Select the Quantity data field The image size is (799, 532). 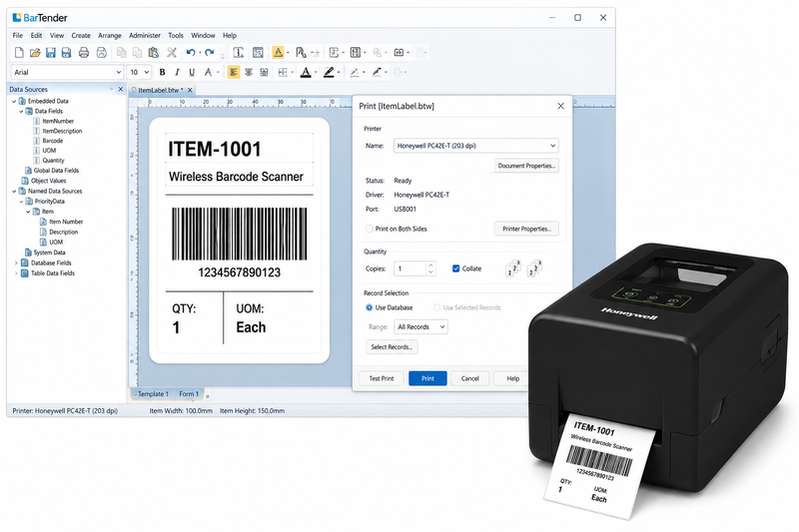click(54, 161)
